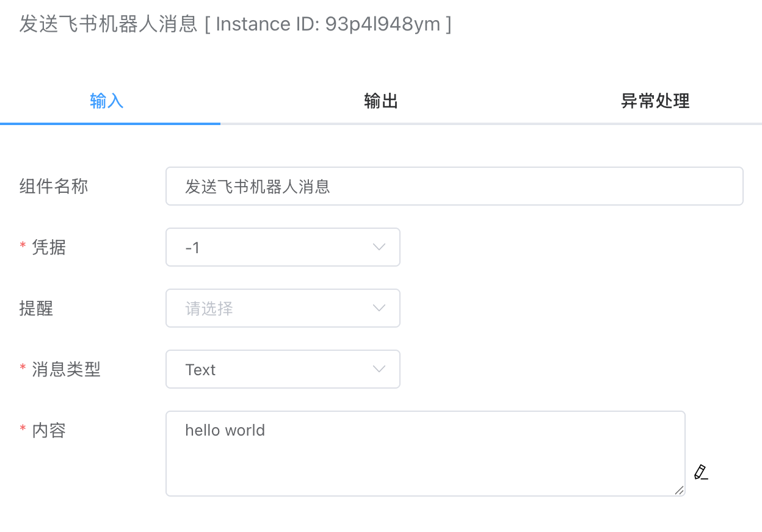The width and height of the screenshot is (762, 532).
Task: Click the chevron on the 提醒 selector
Action: coord(379,308)
